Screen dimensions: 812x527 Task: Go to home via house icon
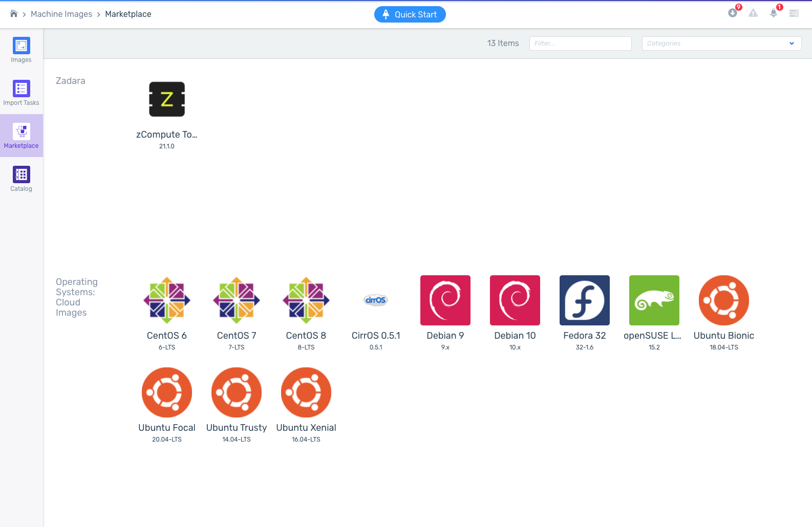coord(14,14)
